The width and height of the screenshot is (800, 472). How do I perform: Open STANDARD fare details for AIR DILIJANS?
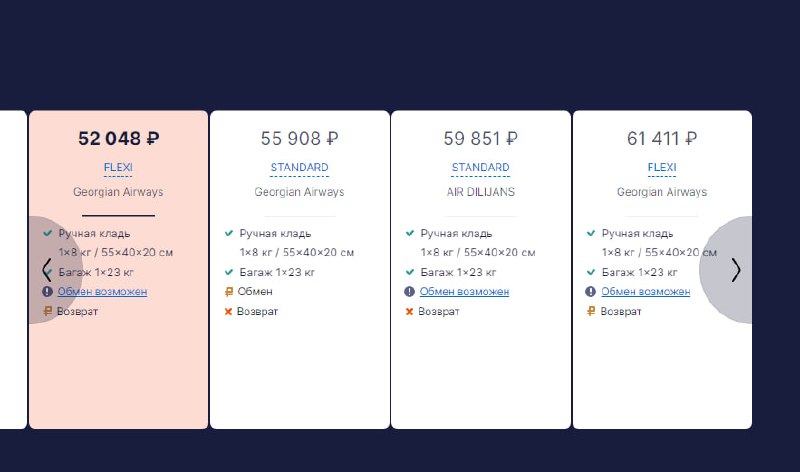[481, 167]
